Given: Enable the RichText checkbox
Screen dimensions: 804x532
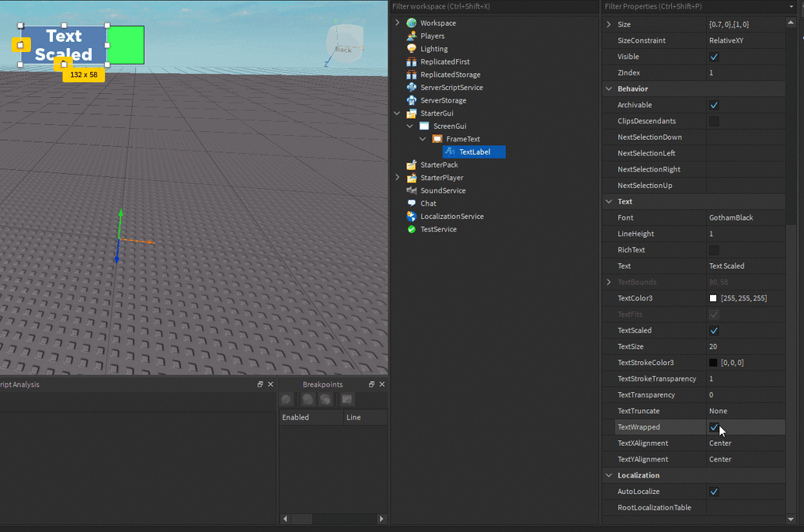Looking at the screenshot, I should click(714, 250).
